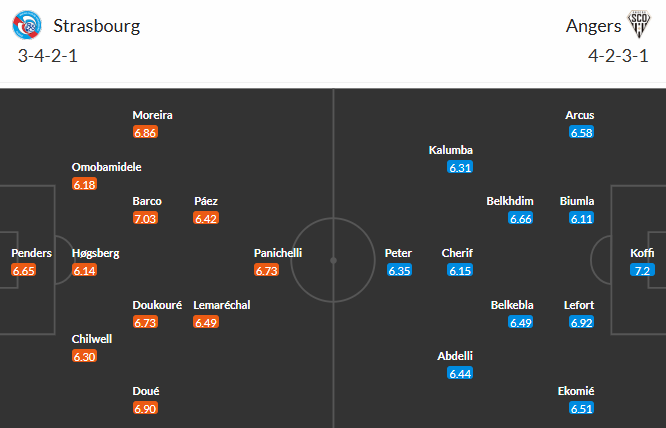Open Lemaréchal's player details
The image size is (666, 428).
coord(222,305)
